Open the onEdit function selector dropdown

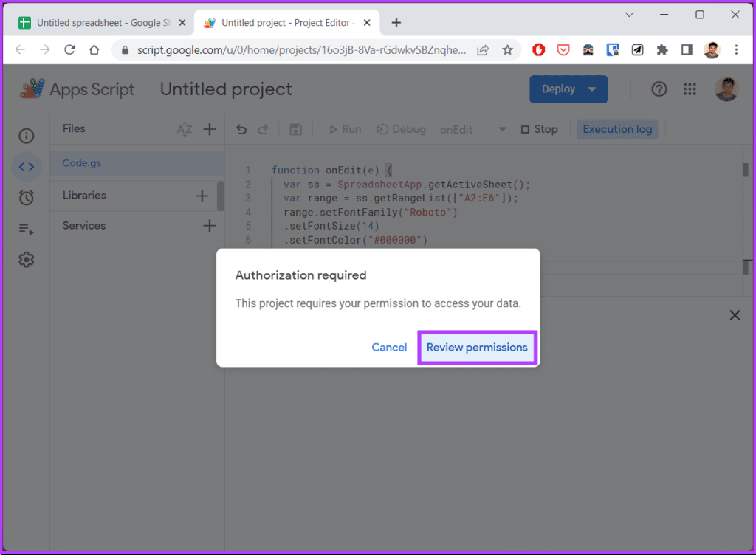472,129
